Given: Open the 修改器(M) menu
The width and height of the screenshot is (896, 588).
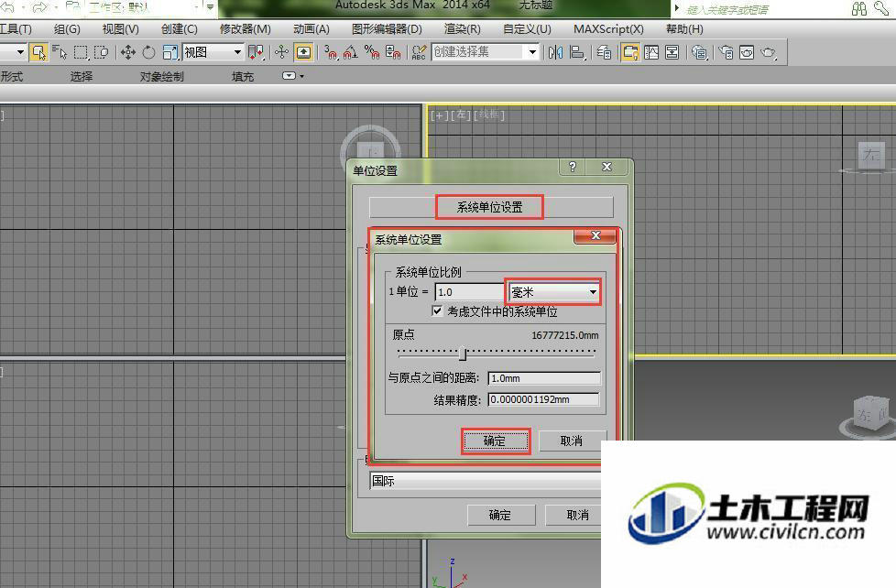Looking at the screenshot, I should [246, 29].
